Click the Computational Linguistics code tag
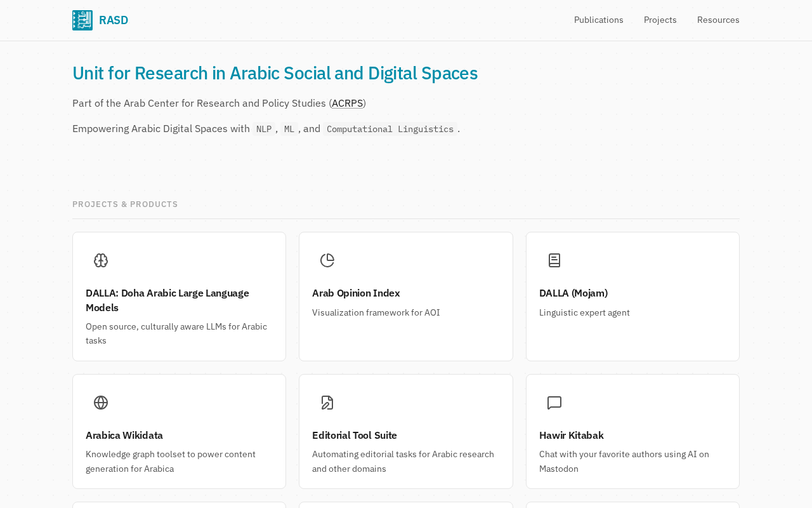The height and width of the screenshot is (508, 812). click(x=390, y=129)
